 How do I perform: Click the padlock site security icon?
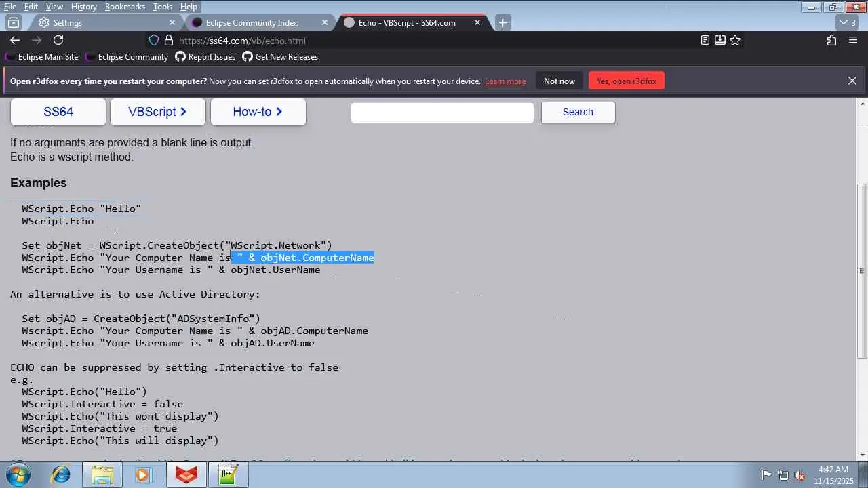coord(169,40)
